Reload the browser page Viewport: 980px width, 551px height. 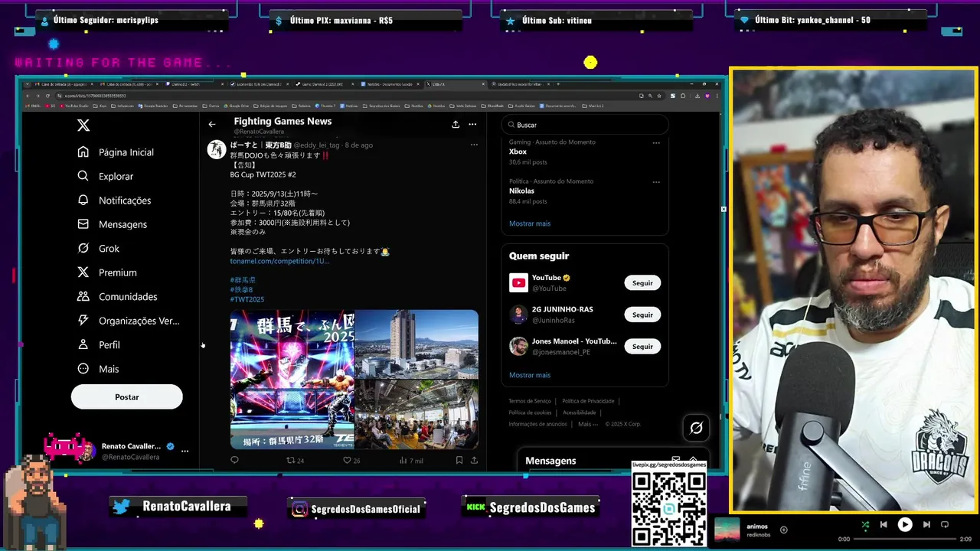tap(47, 96)
